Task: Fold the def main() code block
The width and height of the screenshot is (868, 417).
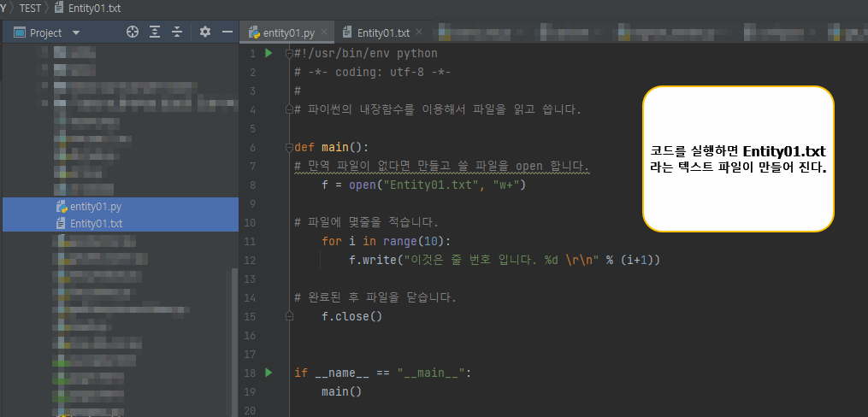Action: (x=288, y=148)
